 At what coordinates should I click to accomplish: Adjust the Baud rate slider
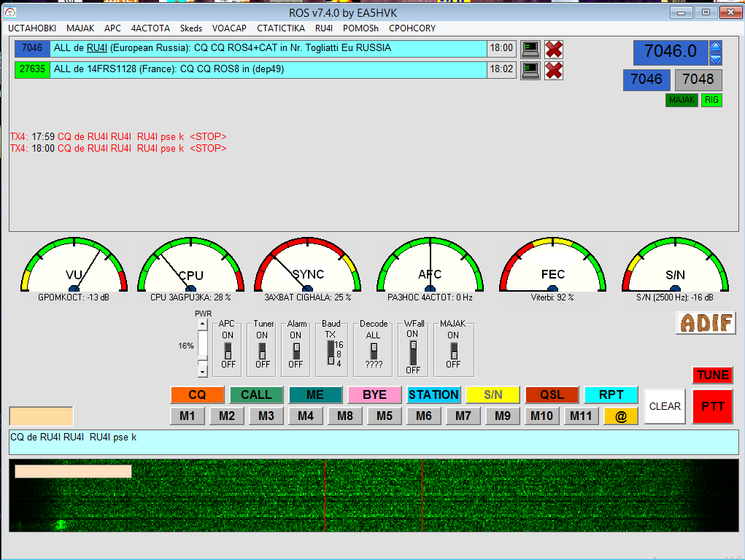[x=331, y=352]
